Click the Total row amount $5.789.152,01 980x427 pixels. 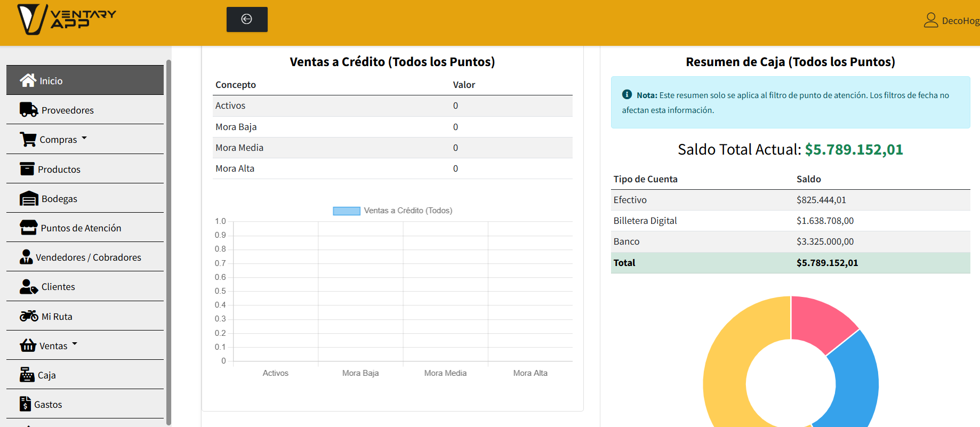click(827, 263)
